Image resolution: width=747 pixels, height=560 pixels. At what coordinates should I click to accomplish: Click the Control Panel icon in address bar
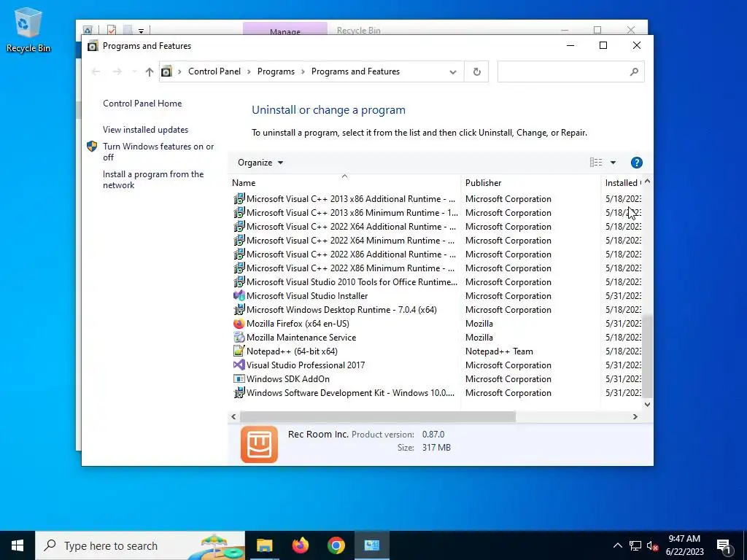click(x=166, y=72)
